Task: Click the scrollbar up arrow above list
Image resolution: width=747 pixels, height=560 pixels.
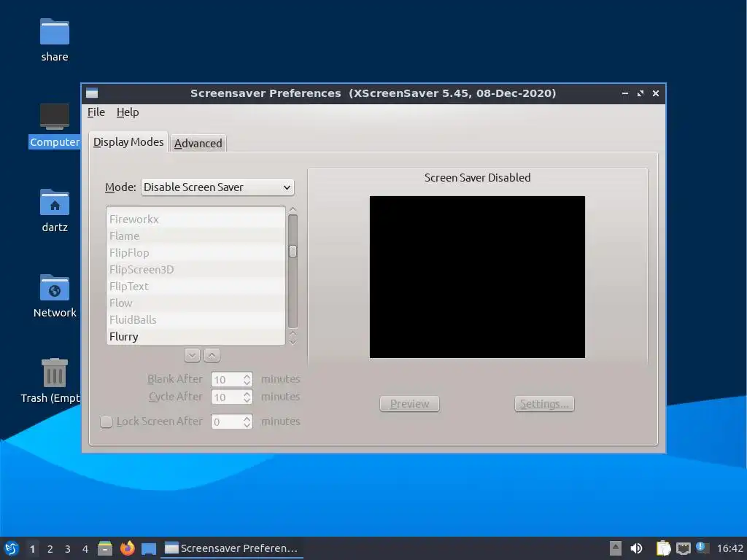Action: tap(293, 209)
